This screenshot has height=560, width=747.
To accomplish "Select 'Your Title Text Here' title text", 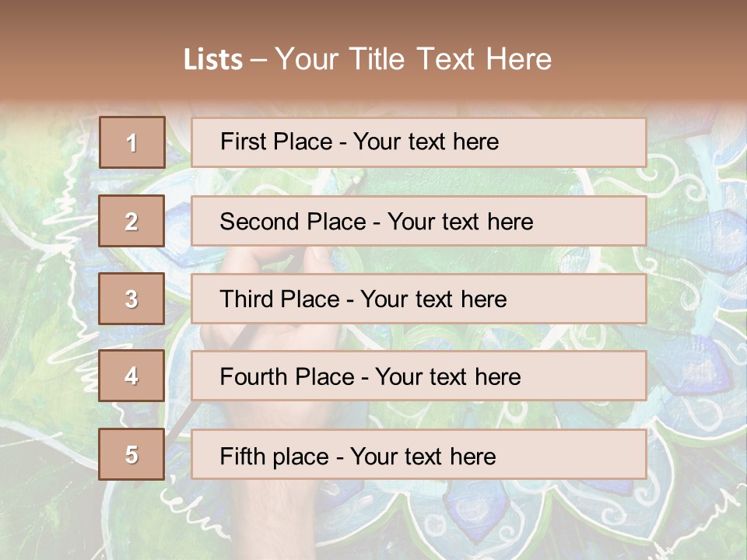I will 413,59.
